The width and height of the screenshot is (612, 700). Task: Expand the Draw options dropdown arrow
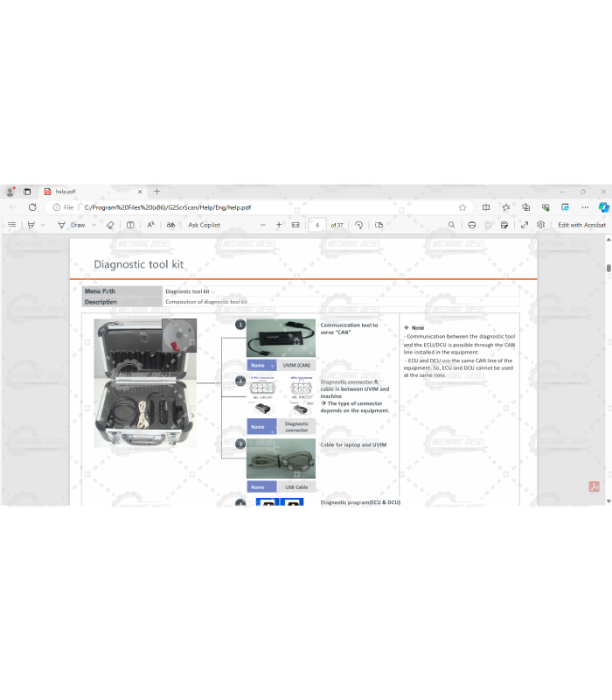[x=94, y=225]
